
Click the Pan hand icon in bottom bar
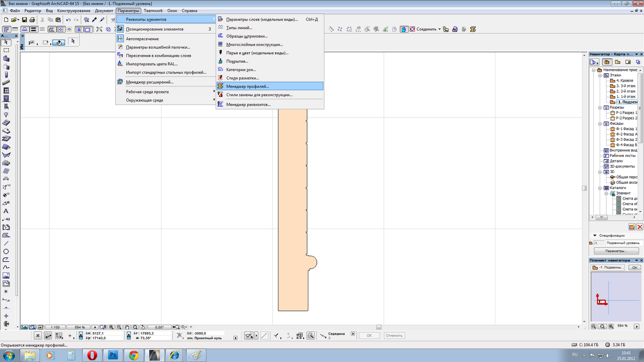(127, 327)
